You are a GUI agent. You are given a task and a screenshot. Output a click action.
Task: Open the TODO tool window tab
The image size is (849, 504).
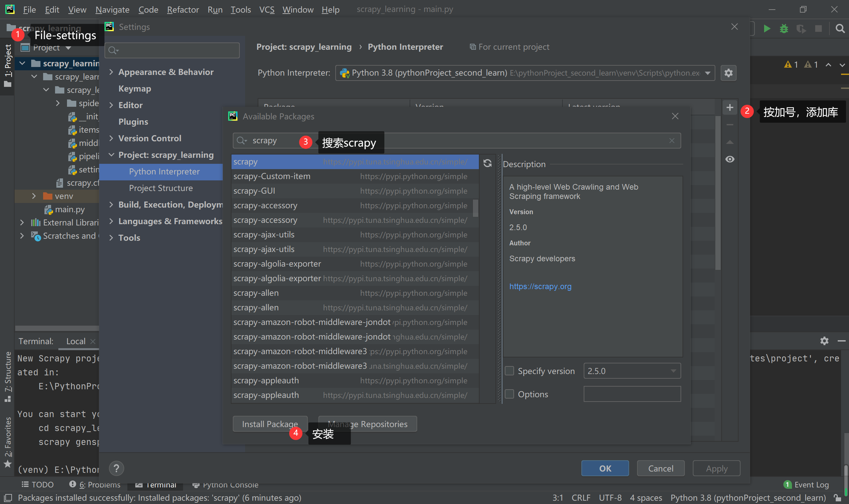pyautogui.click(x=38, y=485)
